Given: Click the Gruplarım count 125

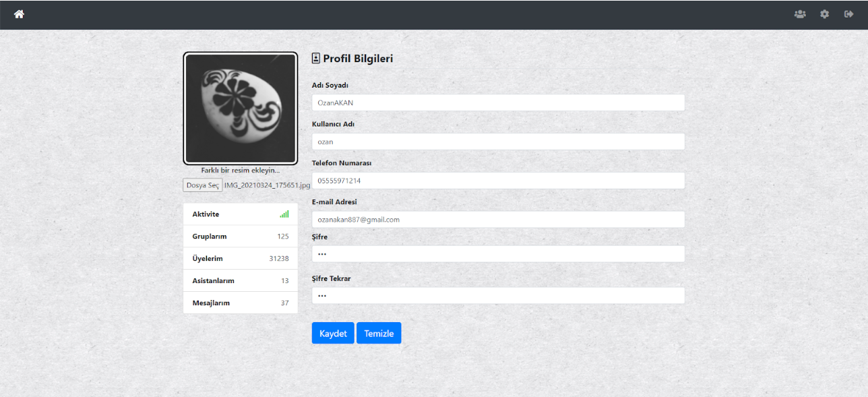Looking at the screenshot, I should 282,237.
